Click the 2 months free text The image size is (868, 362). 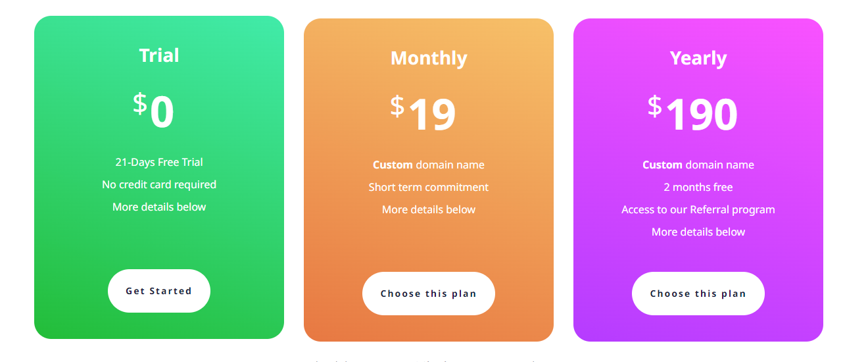[x=698, y=188]
